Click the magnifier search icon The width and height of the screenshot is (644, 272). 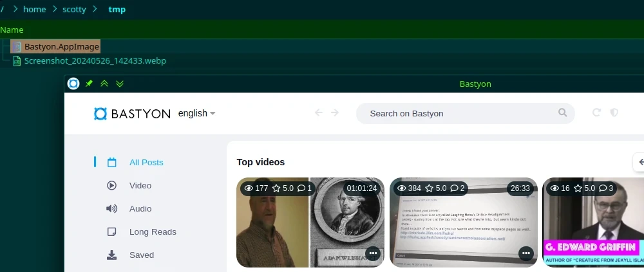[563, 113]
